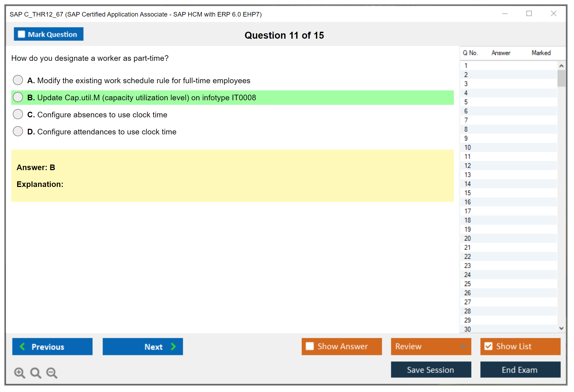
Task: Toggle the Show Answer checkbox
Action: [x=310, y=346]
